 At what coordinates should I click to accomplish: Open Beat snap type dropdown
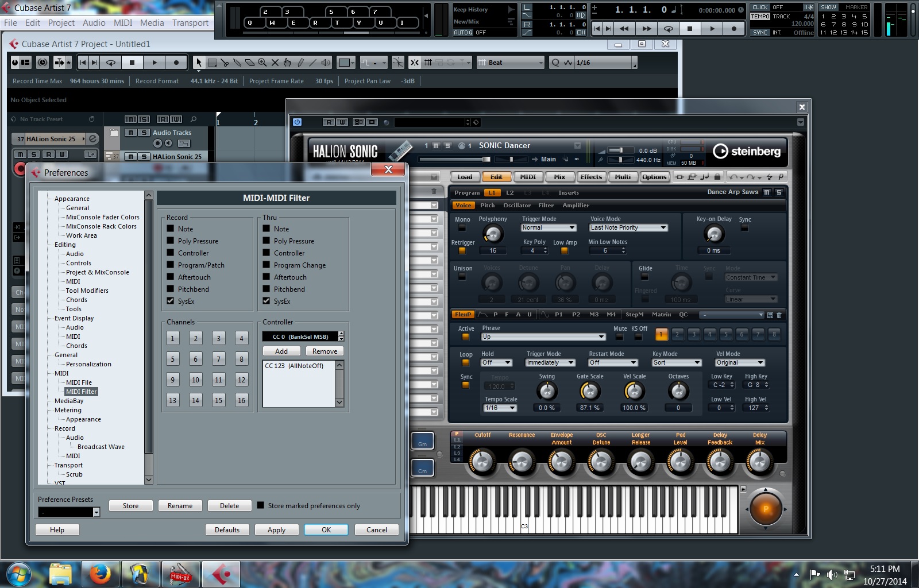pos(511,63)
